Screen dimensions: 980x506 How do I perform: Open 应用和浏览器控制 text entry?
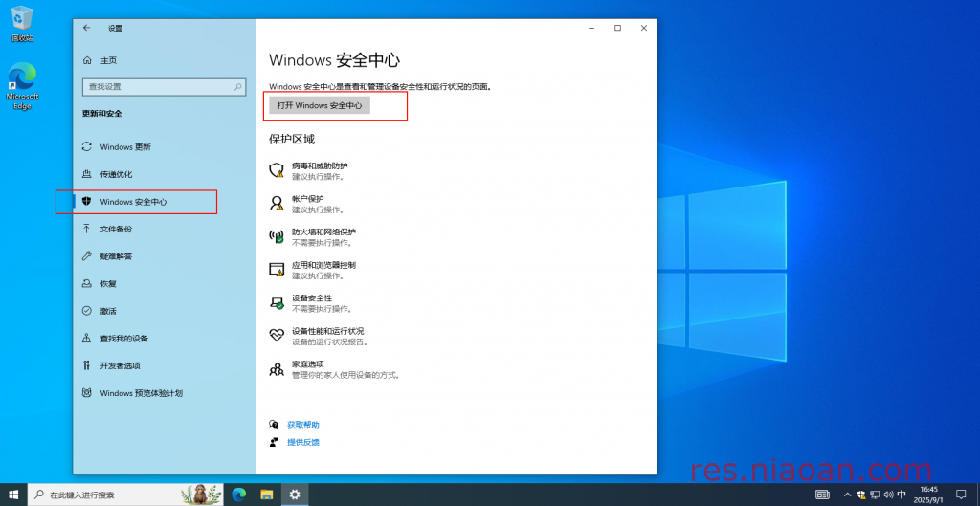pos(323,265)
